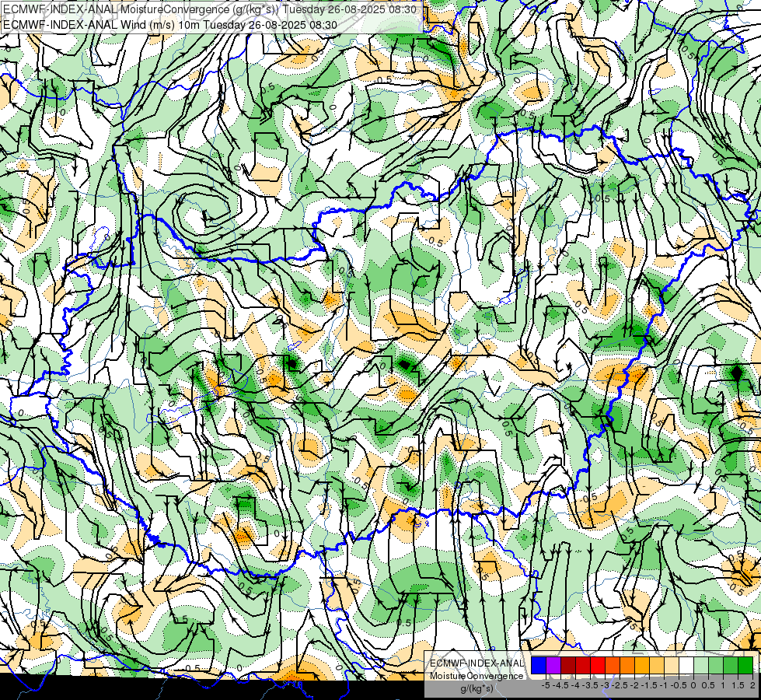Click the '-1.5' legend scale value
This screenshot has width=761, height=700.
[649, 685]
